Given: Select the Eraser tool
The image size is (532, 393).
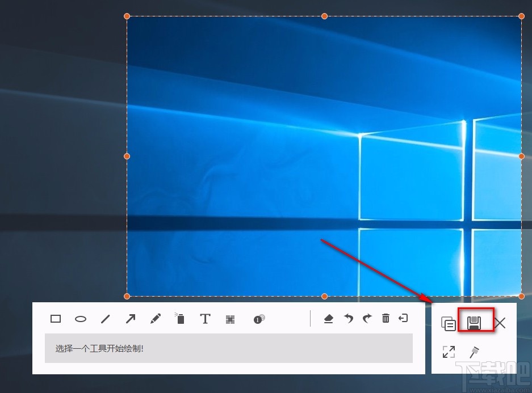Looking at the screenshot, I should [x=329, y=319].
